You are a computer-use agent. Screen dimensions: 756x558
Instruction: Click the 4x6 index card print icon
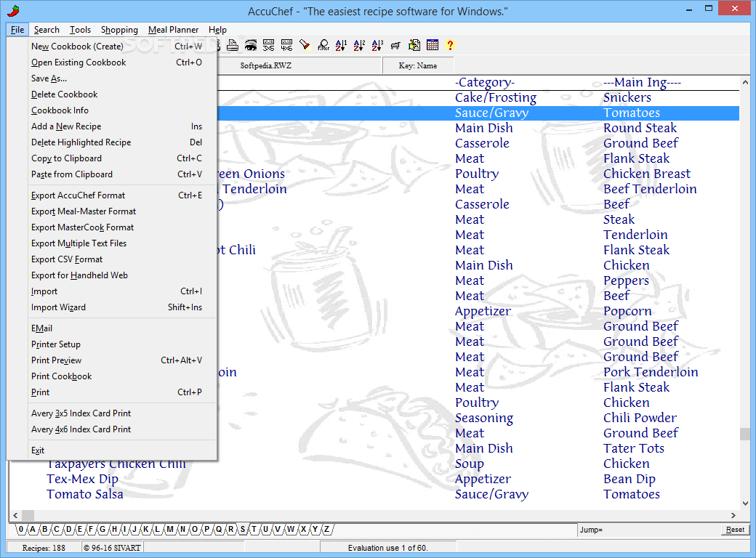point(287,45)
